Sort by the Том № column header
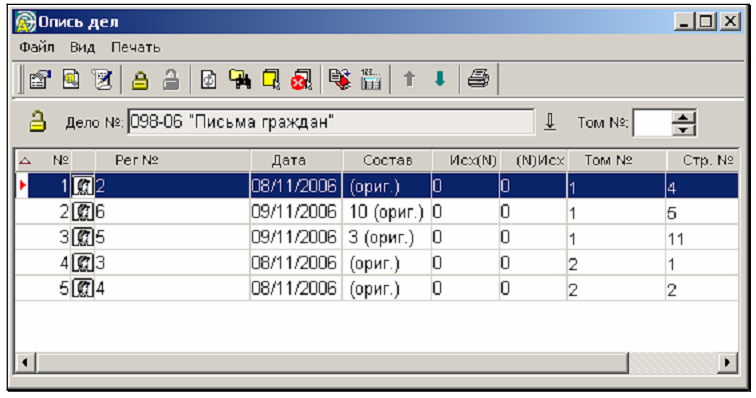This screenshot has height=398, width=756. pyautogui.click(x=617, y=160)
